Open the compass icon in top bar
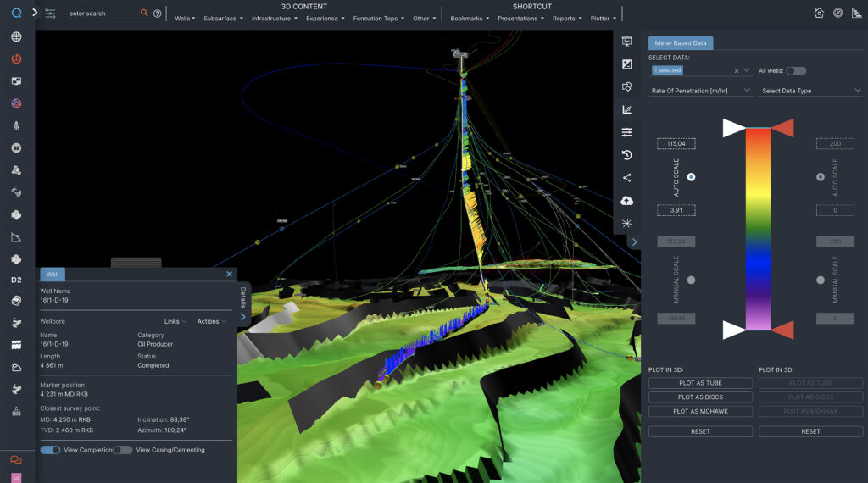Image resolution: width=868 pixels, height=483 pixels. (837, 13)
